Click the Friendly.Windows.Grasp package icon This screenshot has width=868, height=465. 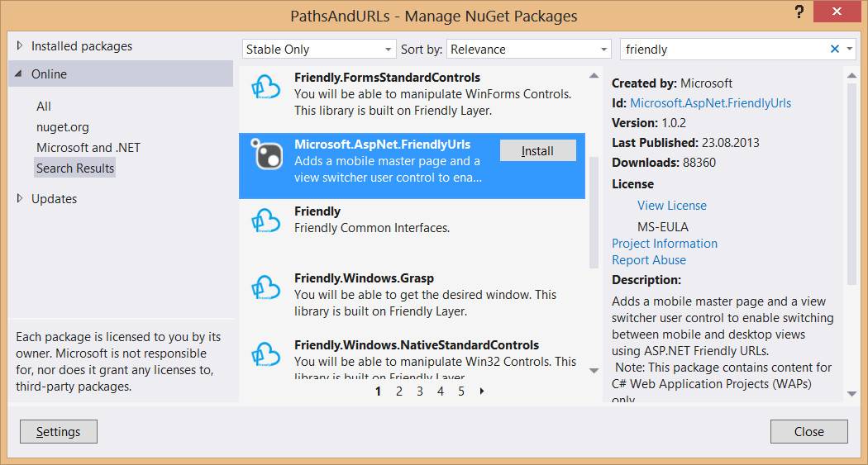tap(265, 288)
